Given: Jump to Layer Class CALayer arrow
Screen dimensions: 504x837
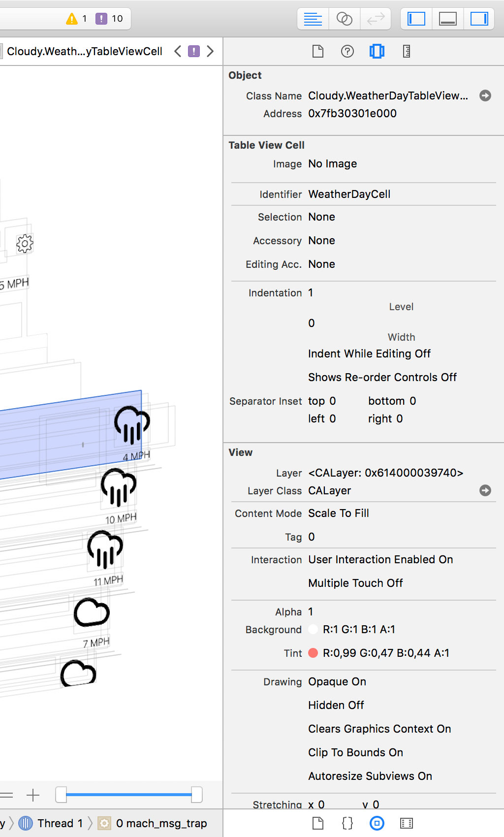Looking at the screenshot, I should (x=485, y=490).
